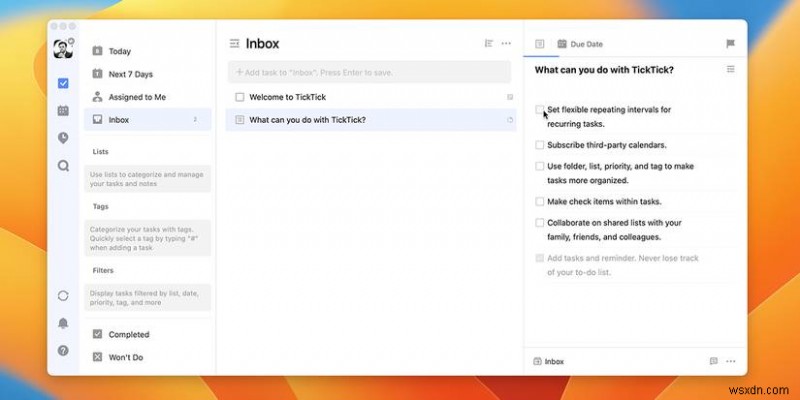This screenshot has width=800, height=400.
Task: Open Assigned to Me list
Action: [147, 97]
